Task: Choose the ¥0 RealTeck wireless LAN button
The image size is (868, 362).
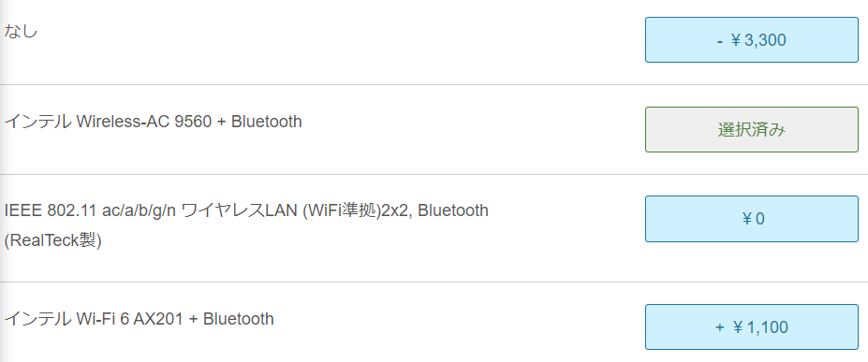Action: point(751,219)
